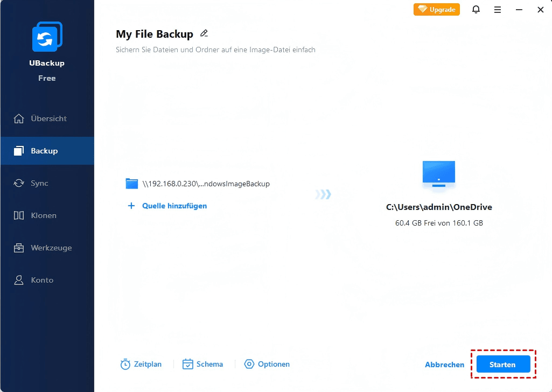Click Abbrechen to cancel
This screenshot has width=552, height=392.
pos(444,365)
